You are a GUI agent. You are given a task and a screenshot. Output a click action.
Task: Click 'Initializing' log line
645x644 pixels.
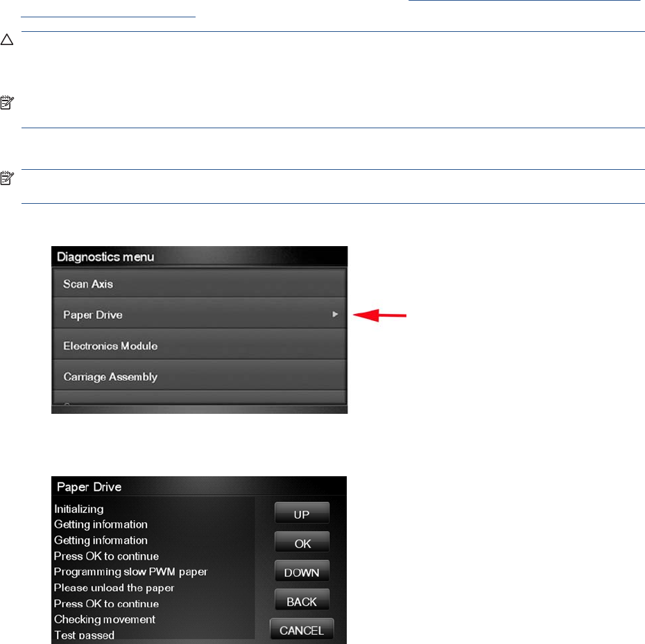pyautogui.click(x=79, y=509)
